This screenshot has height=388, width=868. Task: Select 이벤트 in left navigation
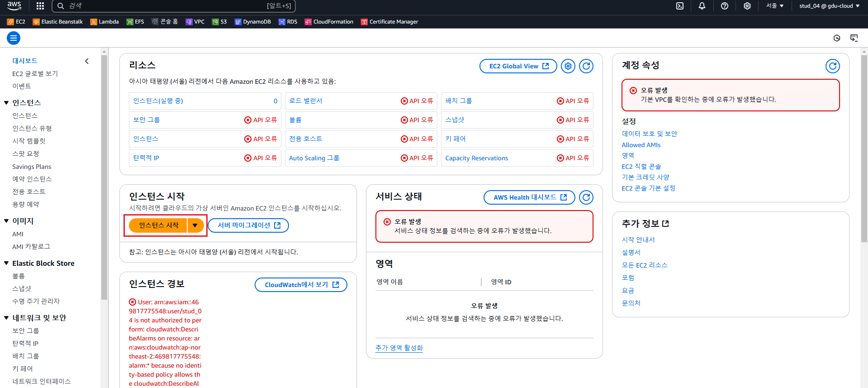click(x=22, y=86)
